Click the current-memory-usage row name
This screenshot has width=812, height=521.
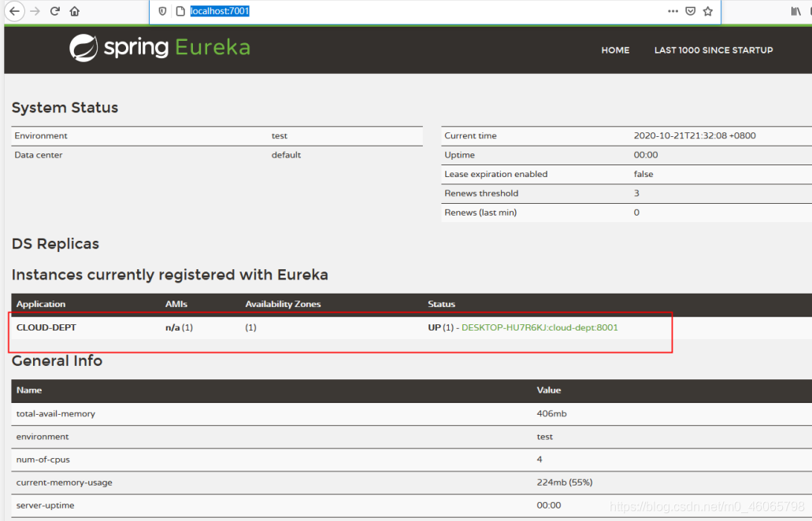tap(65, 482)
